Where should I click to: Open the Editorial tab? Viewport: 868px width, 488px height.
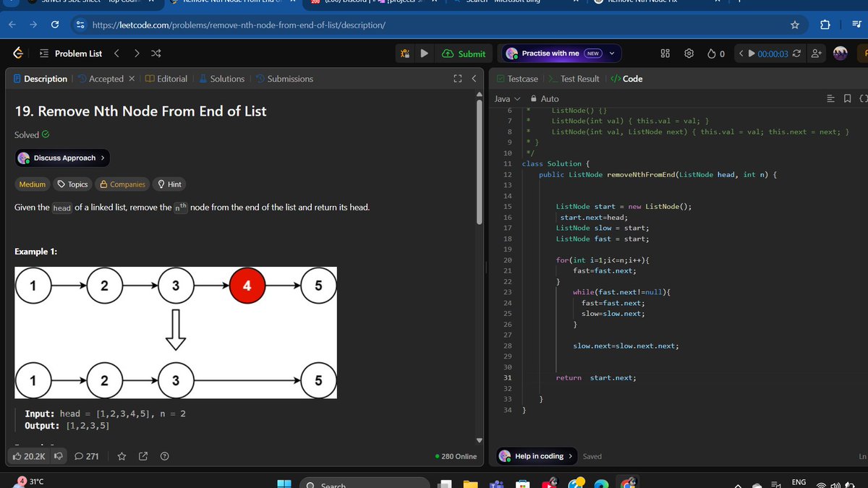point(166,79)
